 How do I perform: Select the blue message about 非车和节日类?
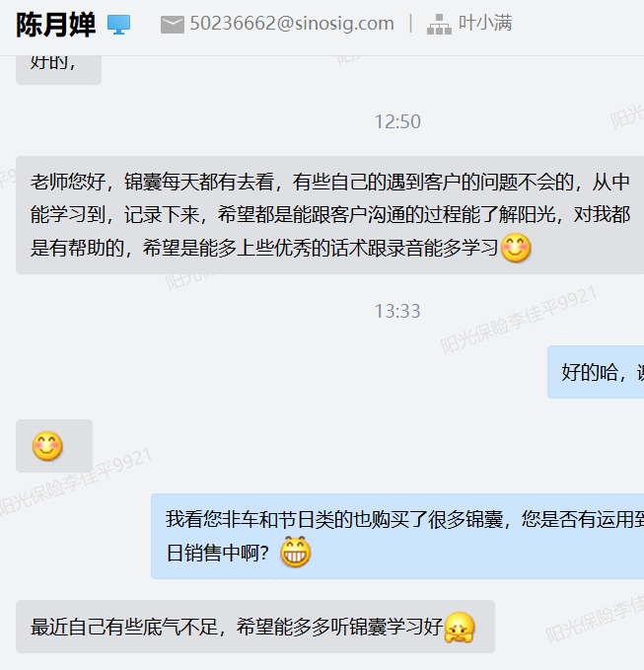pos(397,536)
